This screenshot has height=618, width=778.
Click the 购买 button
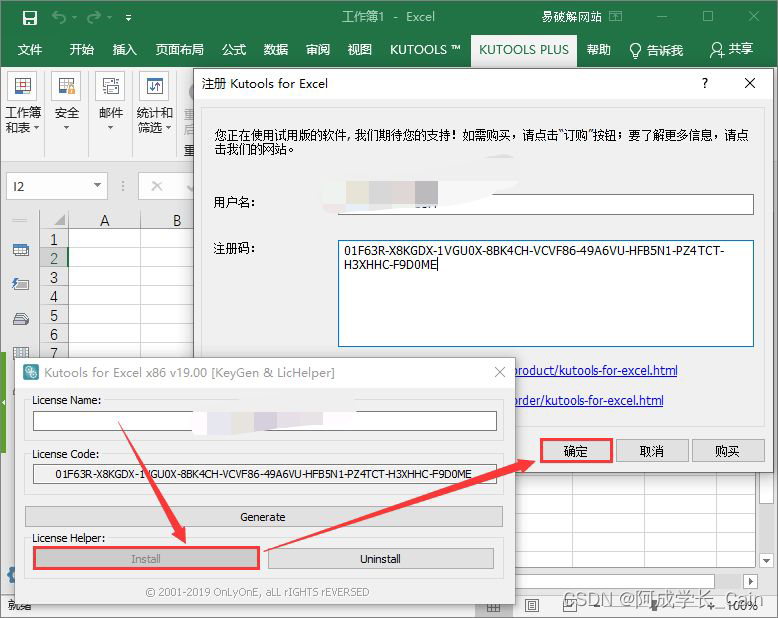coord(727,451)
